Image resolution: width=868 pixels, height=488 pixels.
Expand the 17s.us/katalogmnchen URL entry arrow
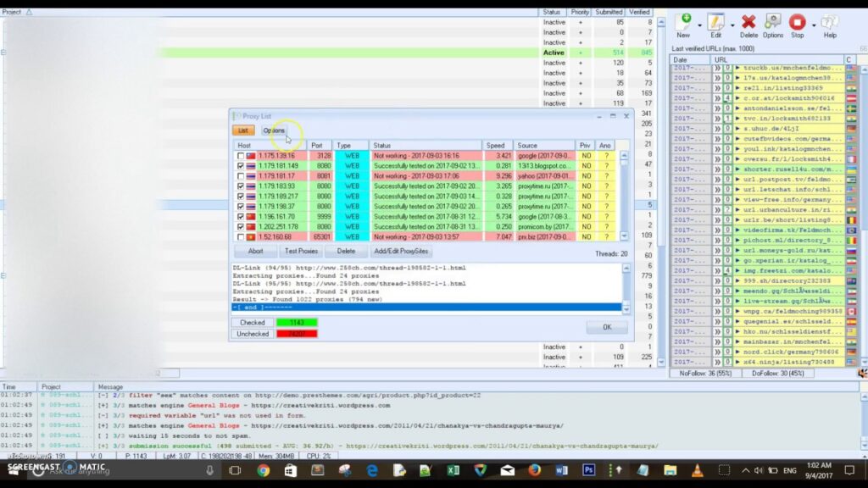737,78
